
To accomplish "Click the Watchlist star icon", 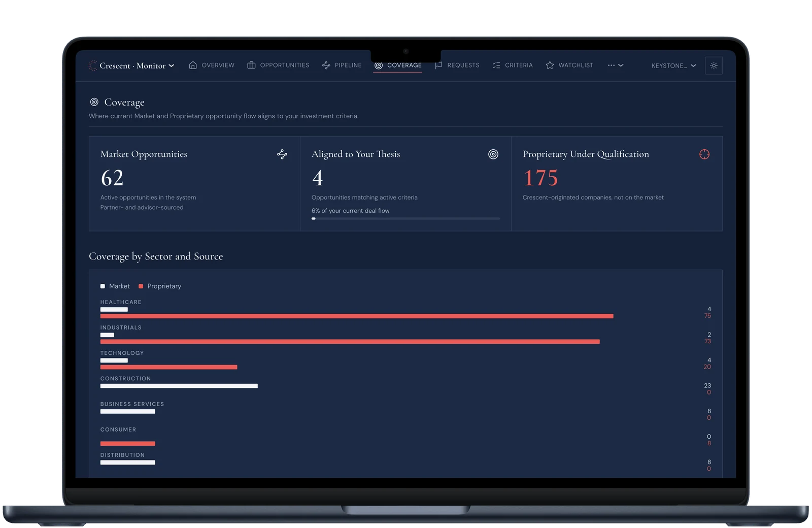I will pyautogui.click(x=550, y=65).
